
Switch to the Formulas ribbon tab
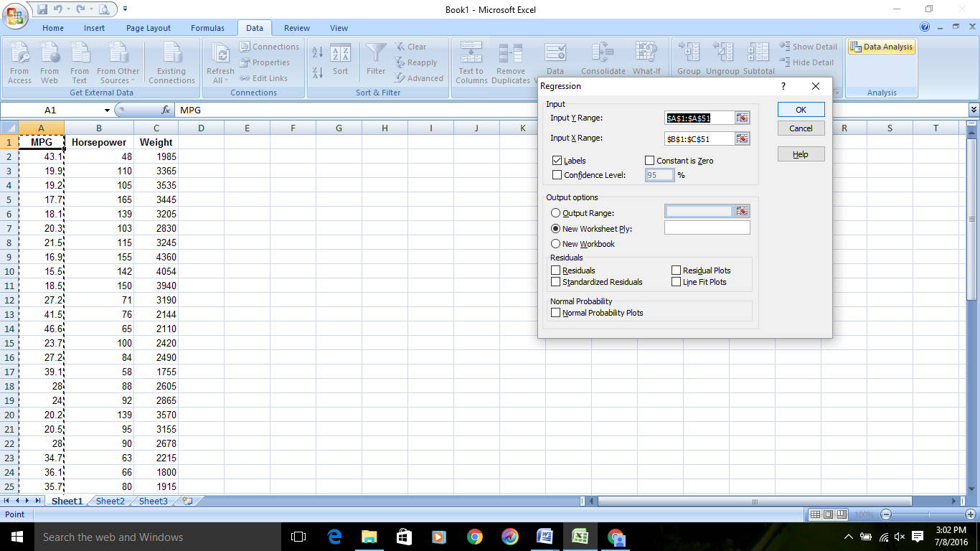tap(207, 28)
